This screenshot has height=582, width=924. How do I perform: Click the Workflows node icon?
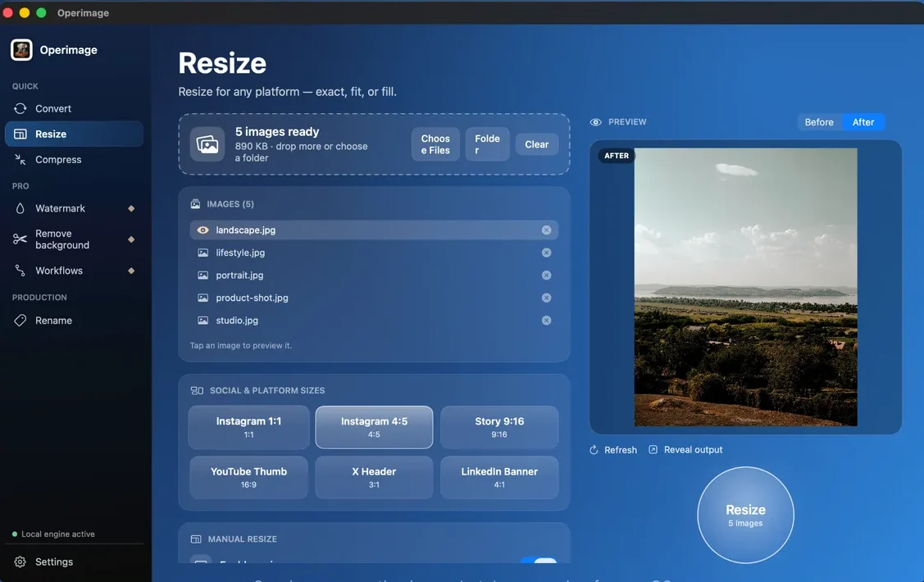pyautogui.click(x=20, y=271)
